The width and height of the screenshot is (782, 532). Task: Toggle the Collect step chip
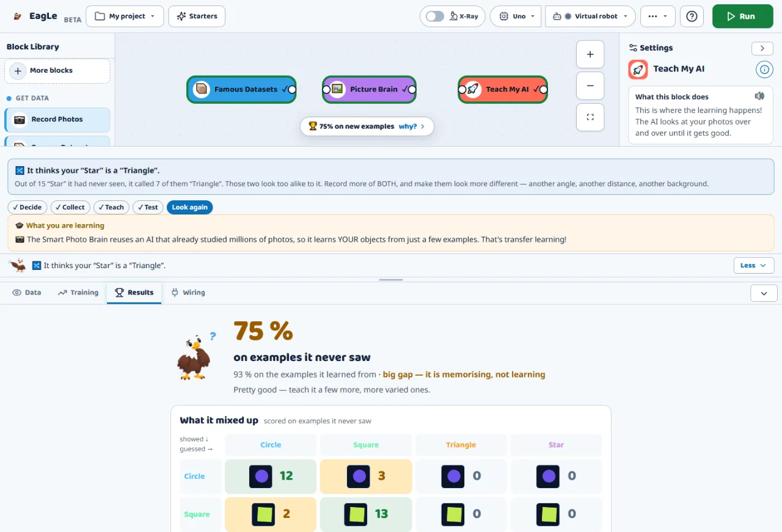tap(70, 208)
